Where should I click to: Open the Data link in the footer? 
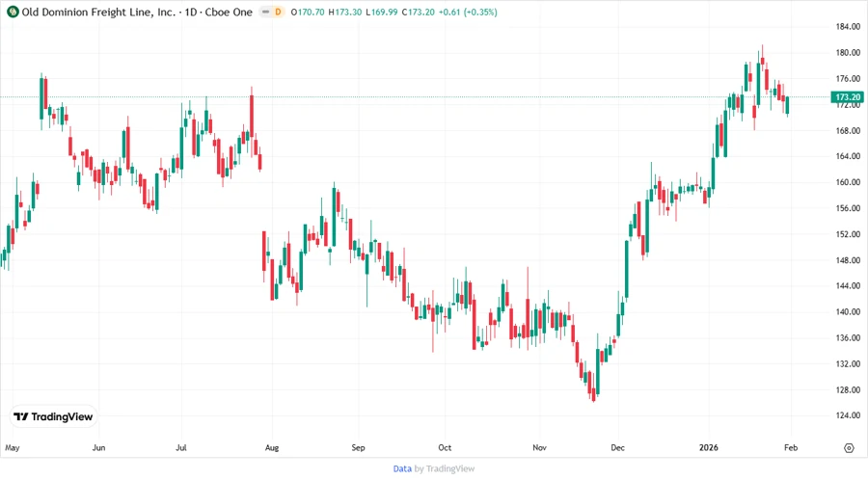coord(402,468)
